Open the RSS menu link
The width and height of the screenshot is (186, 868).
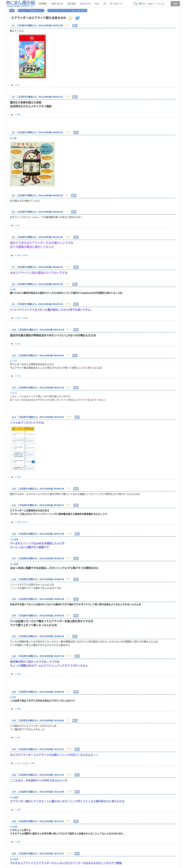click(x=97, y=4)
